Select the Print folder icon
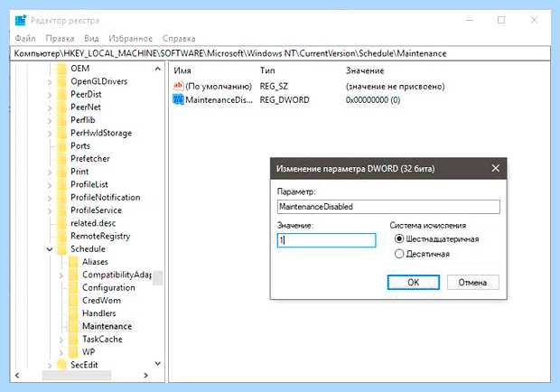 [x=62, y=172]
